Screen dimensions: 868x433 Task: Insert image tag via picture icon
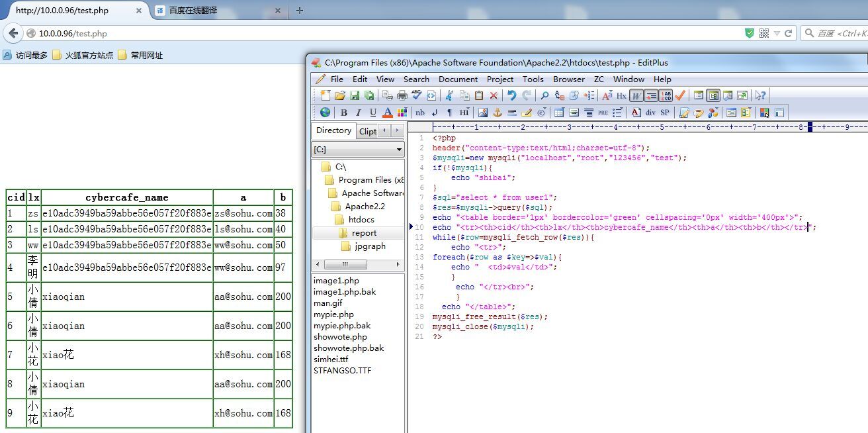coord(482,113)
